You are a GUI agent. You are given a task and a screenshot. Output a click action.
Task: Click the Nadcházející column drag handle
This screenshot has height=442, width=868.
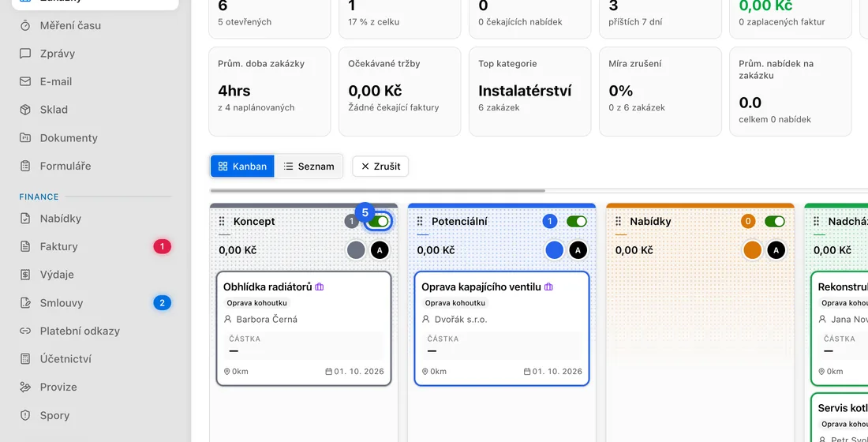point(816,222)
